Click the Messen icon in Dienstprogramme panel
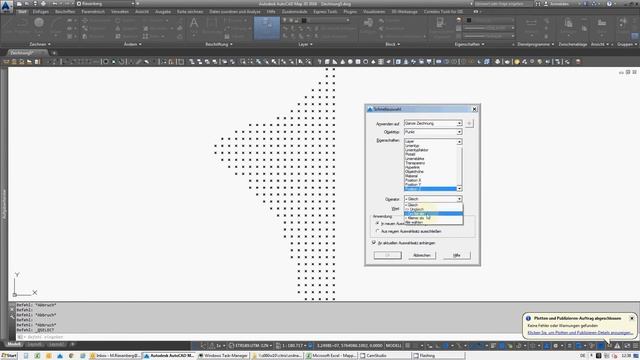Screen dimensions: 640x360 (x=531, y=24)
